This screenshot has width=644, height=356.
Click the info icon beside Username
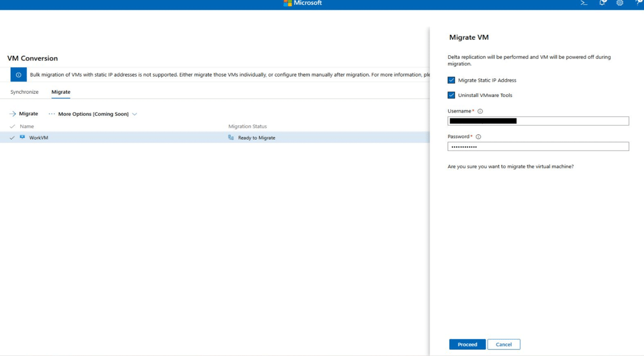[x=479, y=111]
